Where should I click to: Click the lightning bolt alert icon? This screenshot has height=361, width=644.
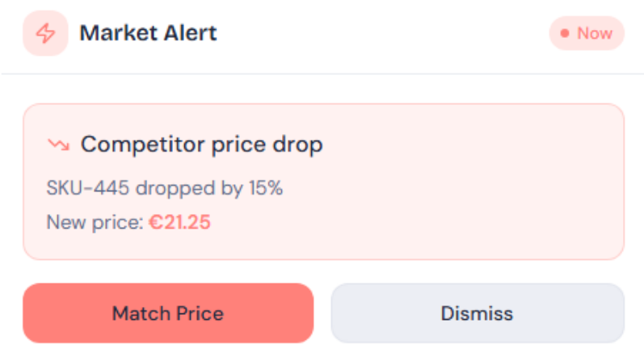[x=45, y=34]
